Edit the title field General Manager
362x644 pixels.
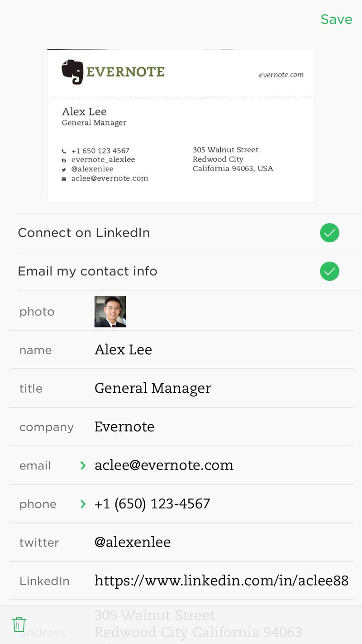click(152, 388)
